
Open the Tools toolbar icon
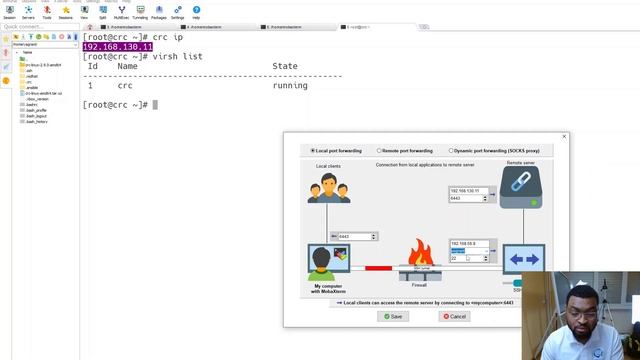47,12
